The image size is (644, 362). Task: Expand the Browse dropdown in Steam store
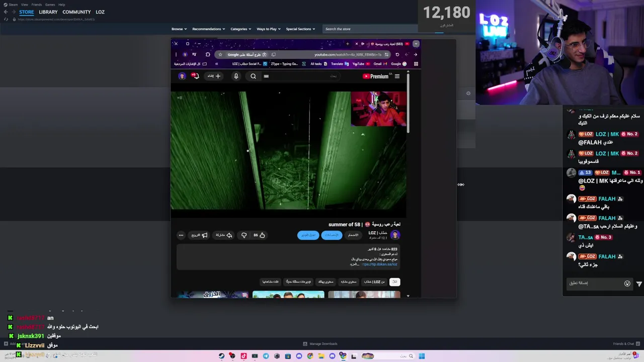179,29
